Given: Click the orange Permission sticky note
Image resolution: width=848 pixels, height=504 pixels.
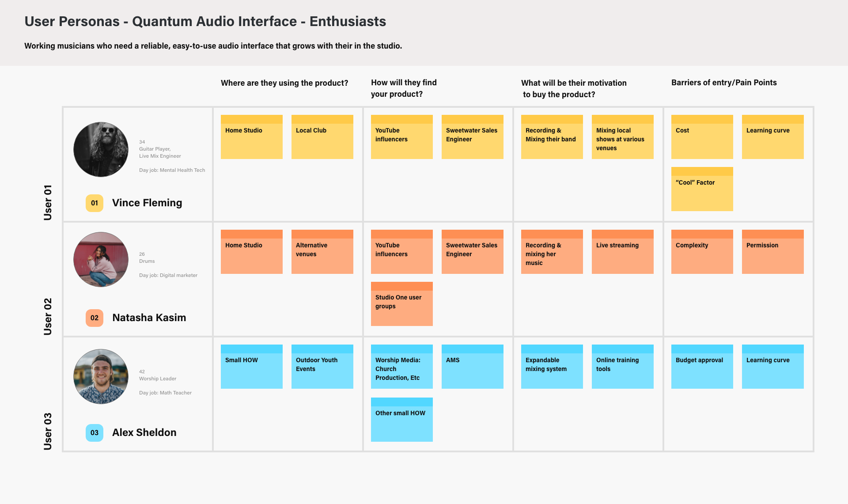Looking at the screenshot, I should [x=772, y=252].
